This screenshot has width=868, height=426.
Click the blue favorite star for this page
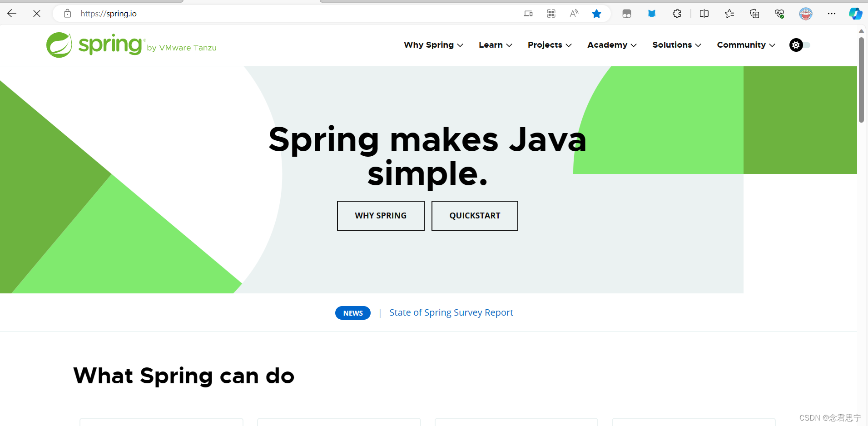pos(597,14)
